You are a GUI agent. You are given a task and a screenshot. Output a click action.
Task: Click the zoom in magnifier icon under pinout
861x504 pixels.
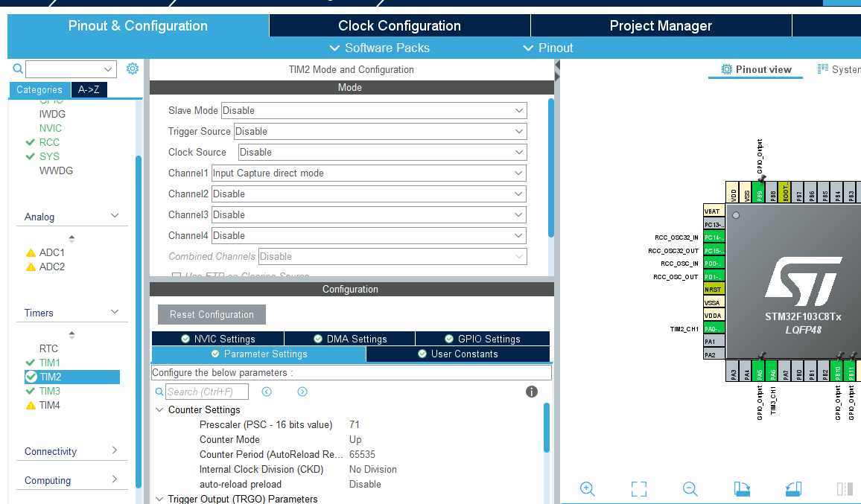(x=587, y=488)
